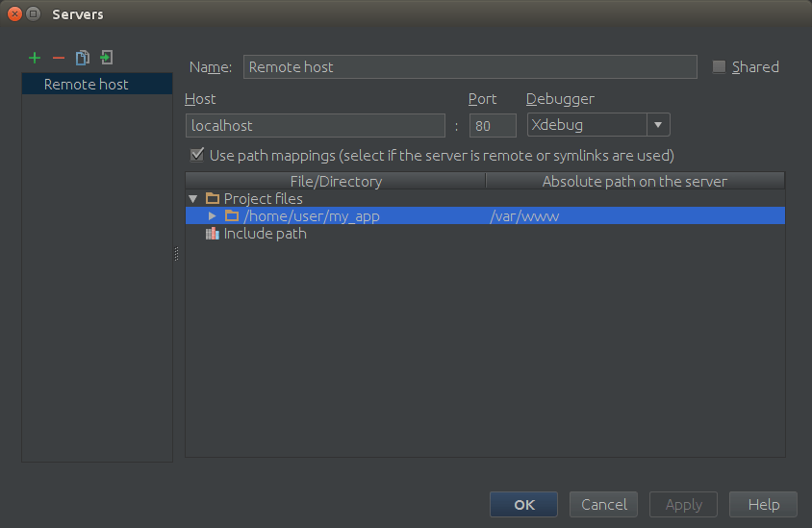Click the import server icon
The height and width of the screenshot is (528, 812).
(107, 59)
